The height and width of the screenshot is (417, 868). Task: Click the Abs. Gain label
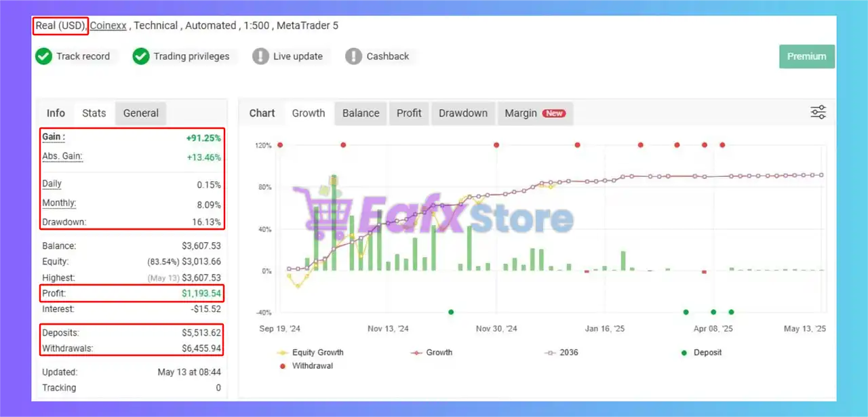pyautogui.click(x=62, y=156)
